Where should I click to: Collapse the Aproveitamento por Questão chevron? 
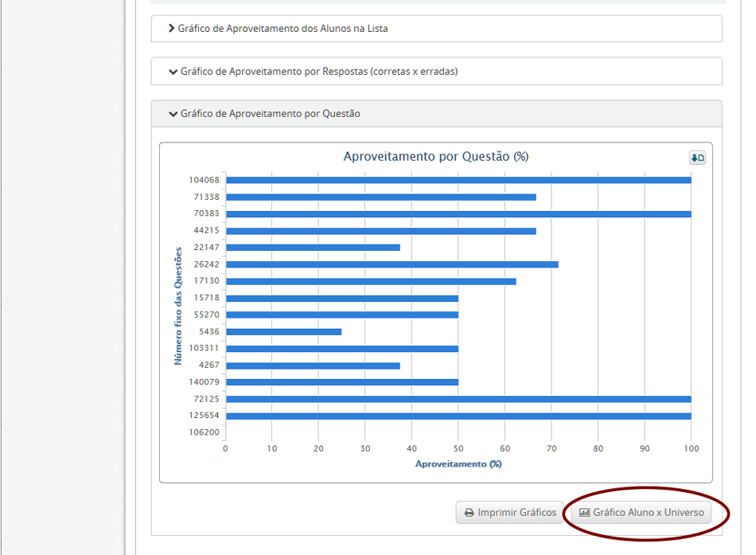173,114
